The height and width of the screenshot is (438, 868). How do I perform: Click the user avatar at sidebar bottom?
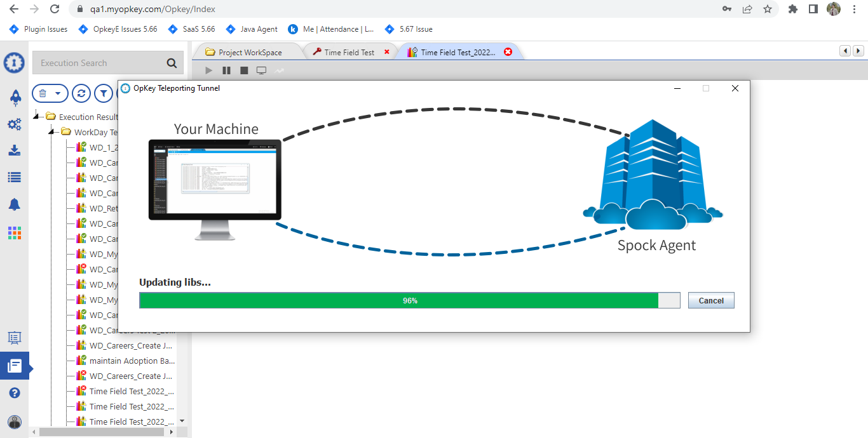[x=14, y=422]
